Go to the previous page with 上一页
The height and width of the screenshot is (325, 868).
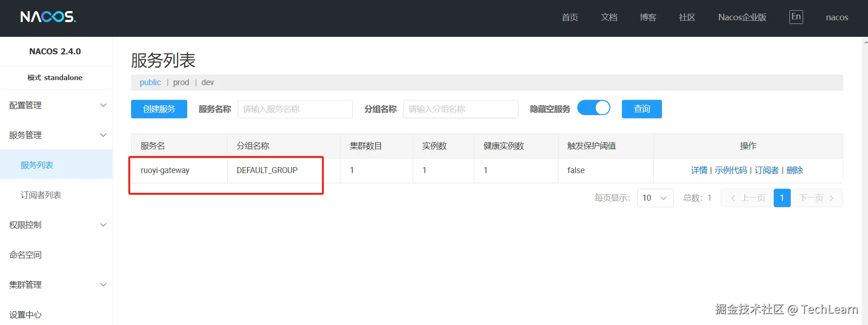[x=746, y=198]
